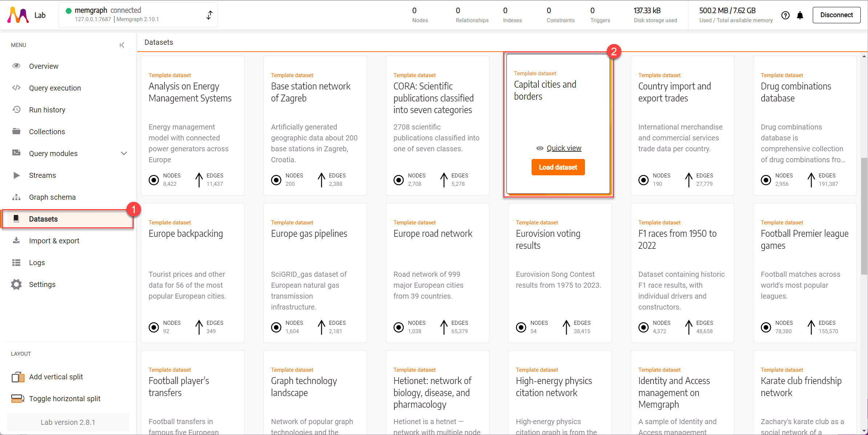Open Karate club friendship network card
This screenshot has width=868, height=435.
[x=805, y=392]
